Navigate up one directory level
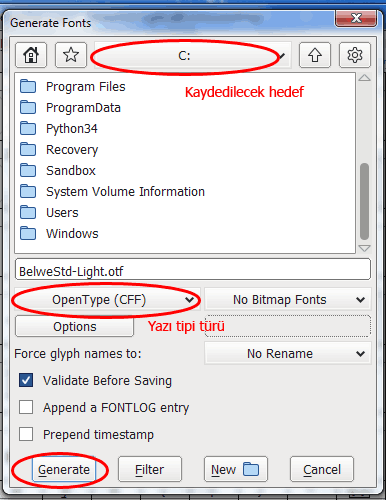The width and height of the screenshot is (386, 500). click(x=315, y=55)
